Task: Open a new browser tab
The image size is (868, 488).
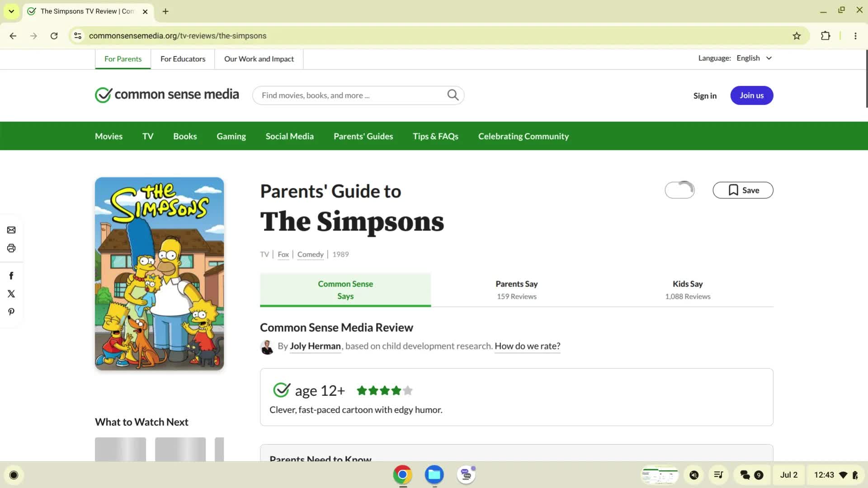Action: pos(165,11)
